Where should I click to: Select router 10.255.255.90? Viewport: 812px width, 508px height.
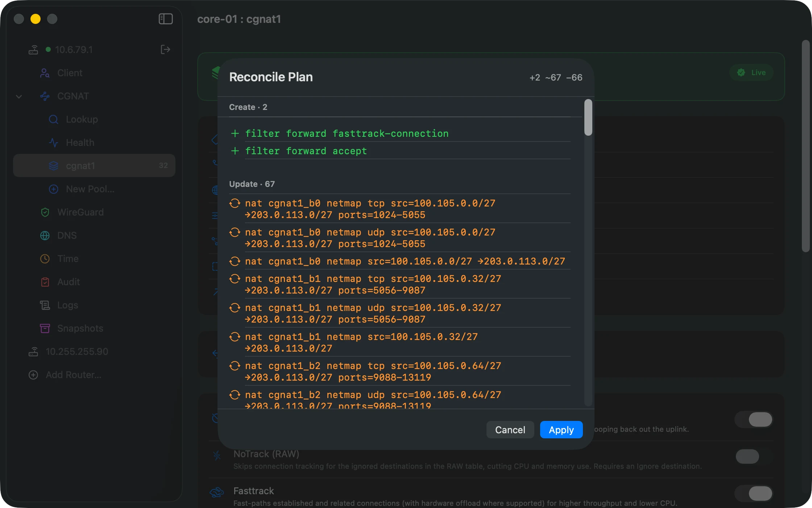[94, 352]
